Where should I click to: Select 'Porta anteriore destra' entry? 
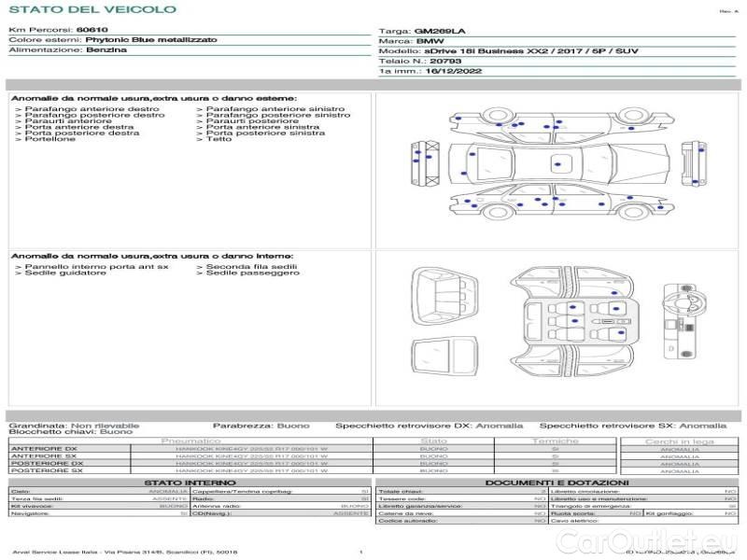coord(79,127)
